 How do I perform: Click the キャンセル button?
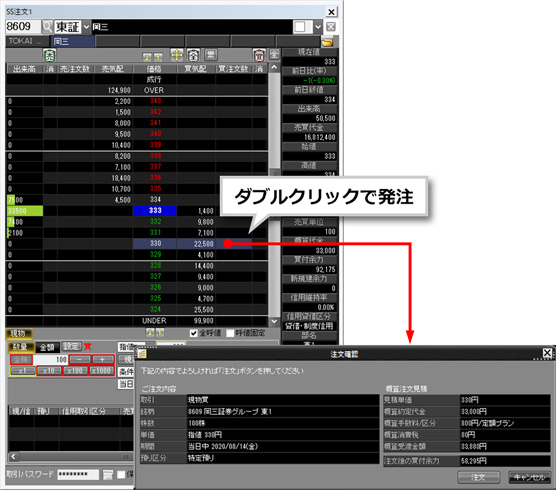pos(529,477)
